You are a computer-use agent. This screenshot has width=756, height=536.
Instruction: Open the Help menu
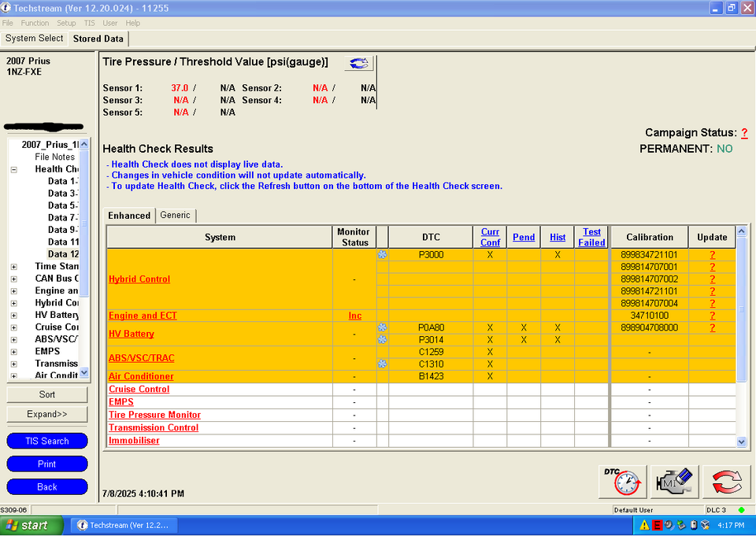132,23
